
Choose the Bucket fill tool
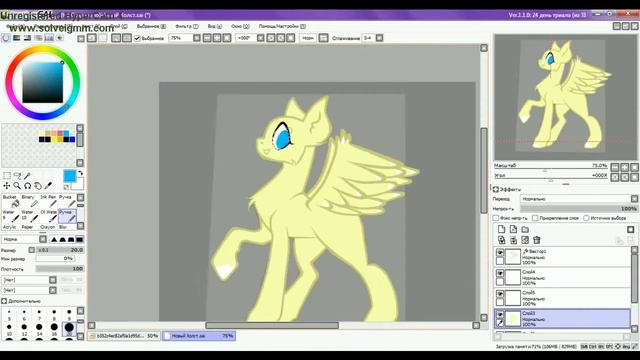click(x=11, y=201)
